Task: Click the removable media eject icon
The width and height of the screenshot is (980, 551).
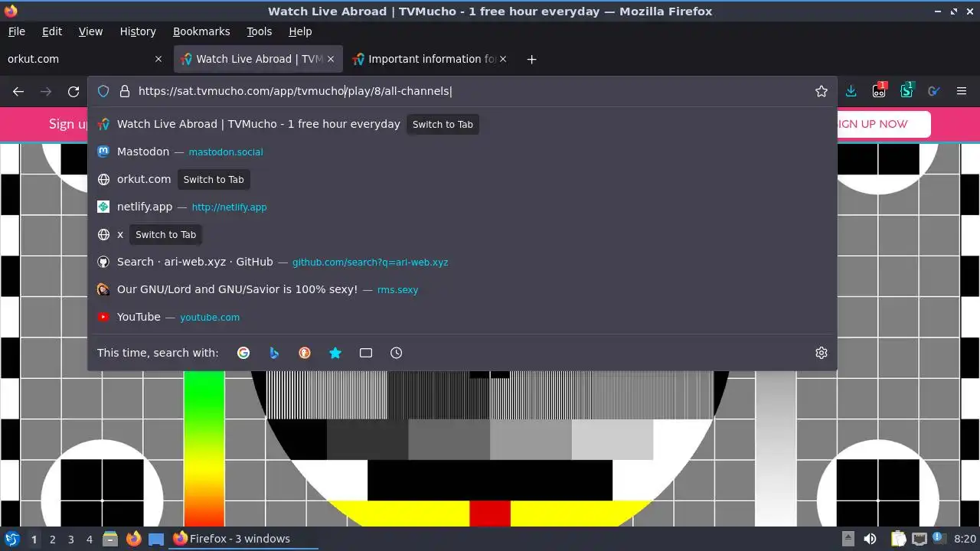Action: pos(848,539)
